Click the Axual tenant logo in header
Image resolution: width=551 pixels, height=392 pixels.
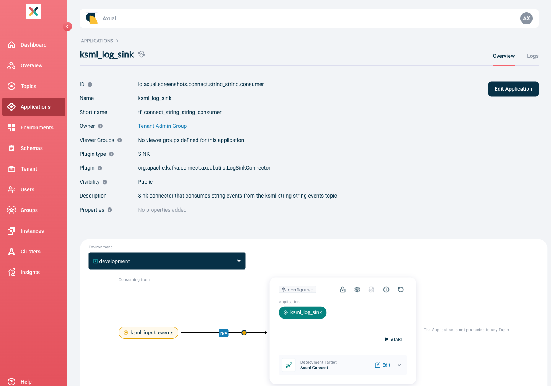coord(92,18)
